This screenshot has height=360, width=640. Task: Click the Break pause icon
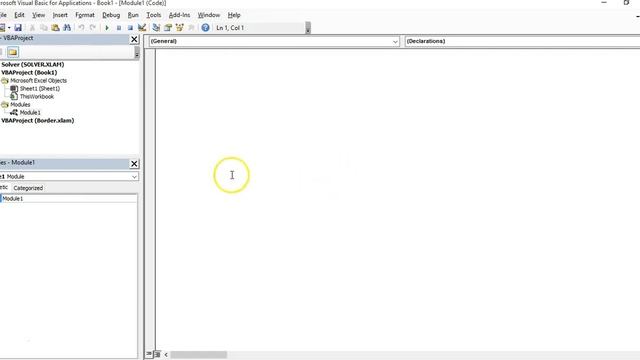point(119,28)
